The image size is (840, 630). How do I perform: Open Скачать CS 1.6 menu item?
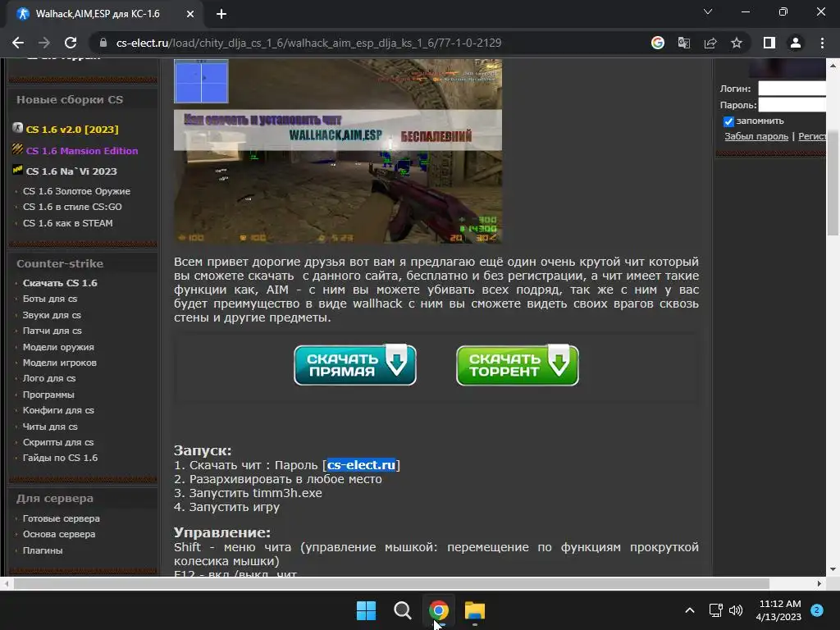(x=60, y=283)
